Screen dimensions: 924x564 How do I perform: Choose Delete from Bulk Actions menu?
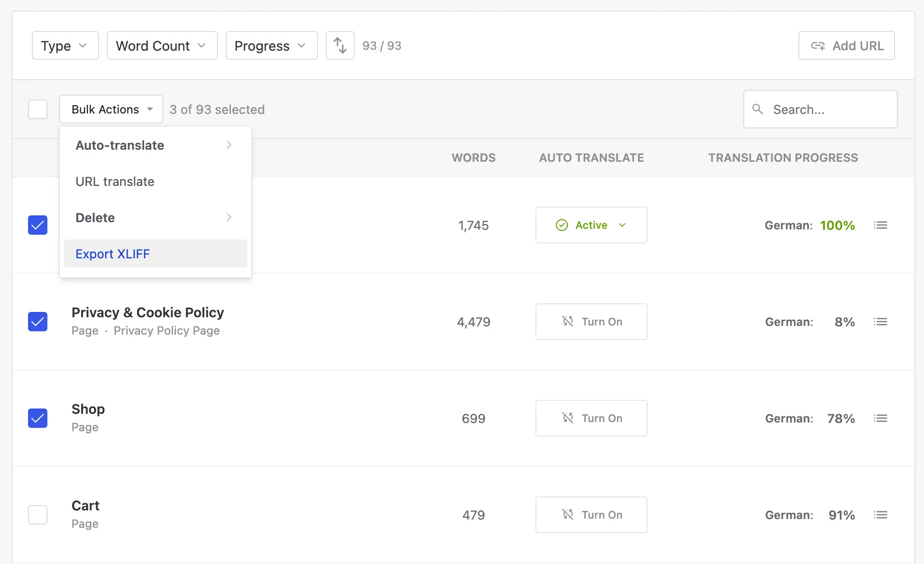(156, 217)
